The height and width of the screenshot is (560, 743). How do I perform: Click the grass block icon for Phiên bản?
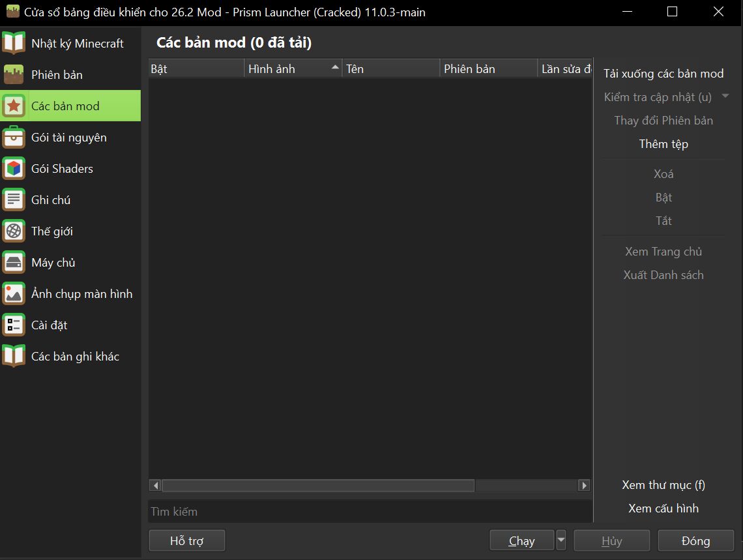(x=14, y=74)
